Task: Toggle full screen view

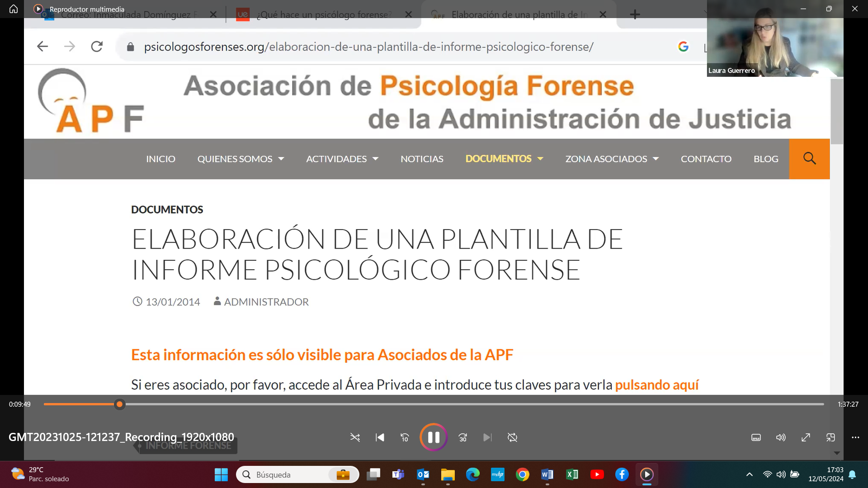Action: click(x=806, y=437)
